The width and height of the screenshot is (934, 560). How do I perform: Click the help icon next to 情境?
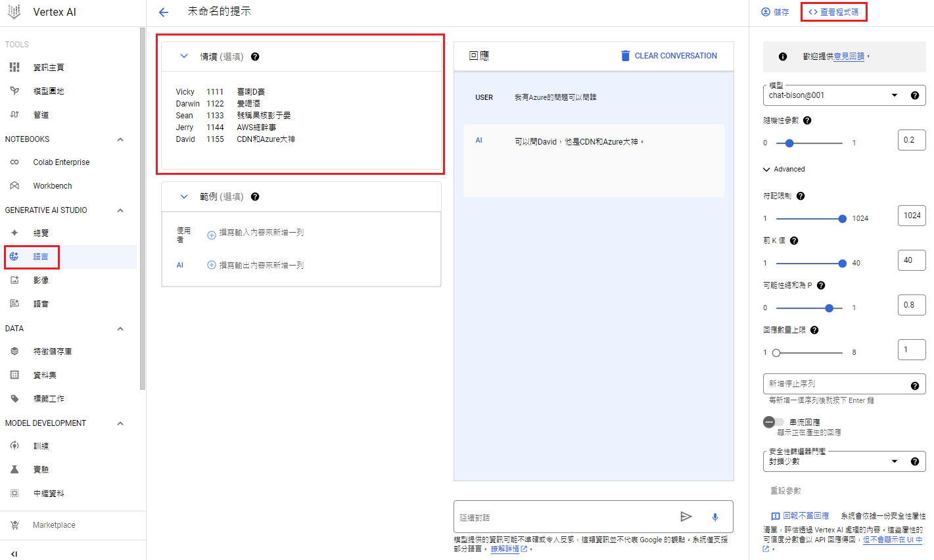click(x=255, y=57)
